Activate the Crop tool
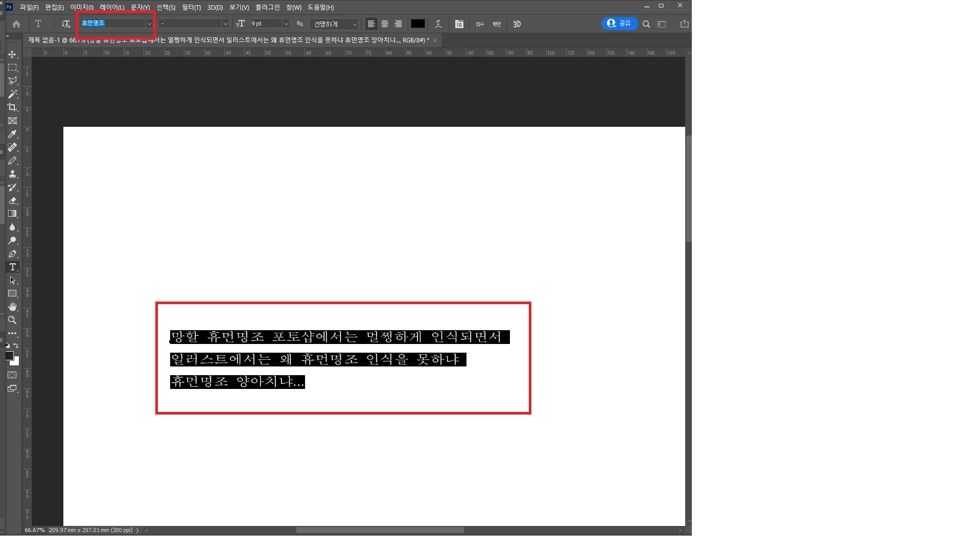Image resolution: width=980 pixels, height=552 pixels. coord(12,107)
